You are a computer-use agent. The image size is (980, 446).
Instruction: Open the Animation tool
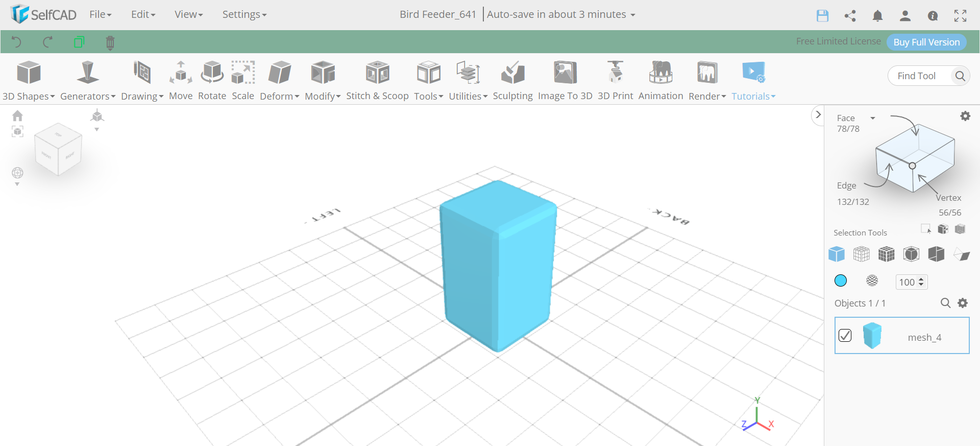[x=660, y=81]
